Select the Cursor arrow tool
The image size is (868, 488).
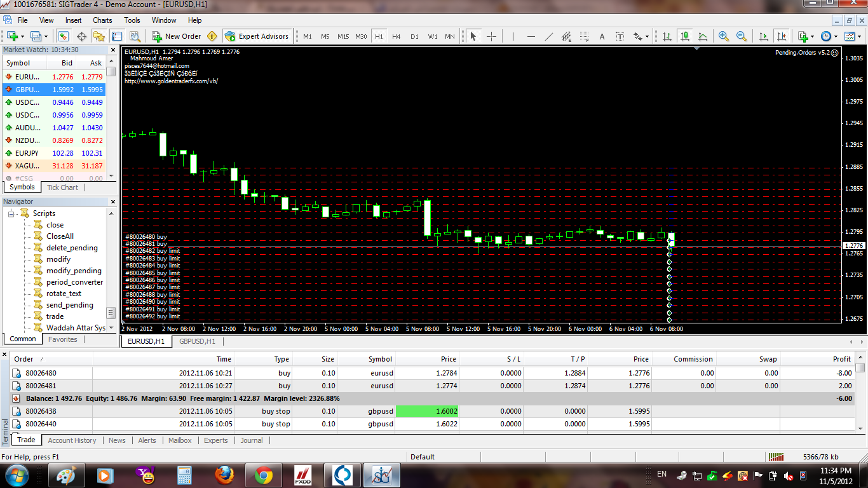coord(473,36)
